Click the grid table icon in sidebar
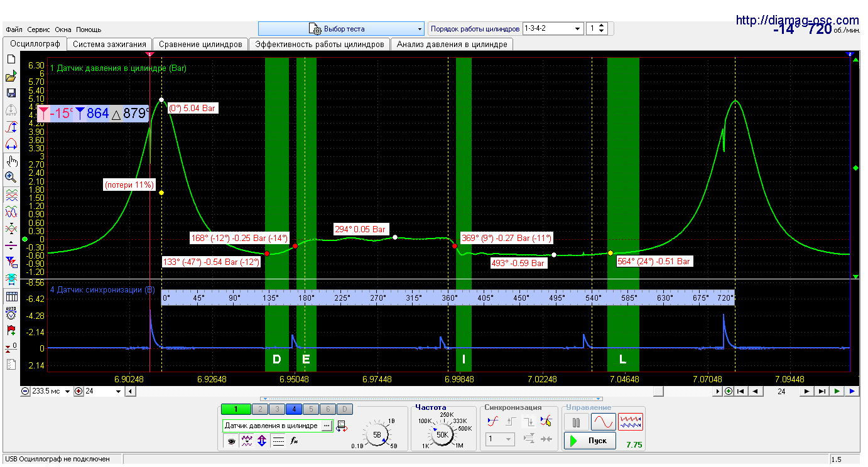The width and height of the screenshot is (868, 467). (x=11, y=296)
